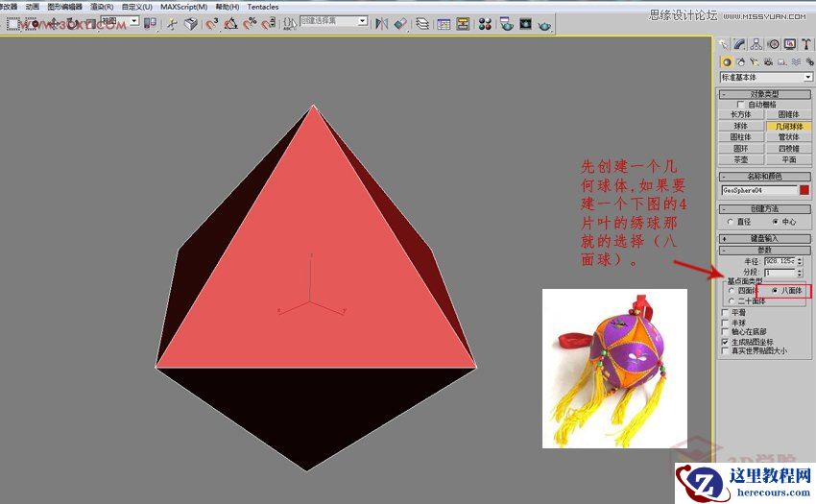Select the Shapes category icon
The width and height of the screenshot is (816, 504).
(740, 62)
